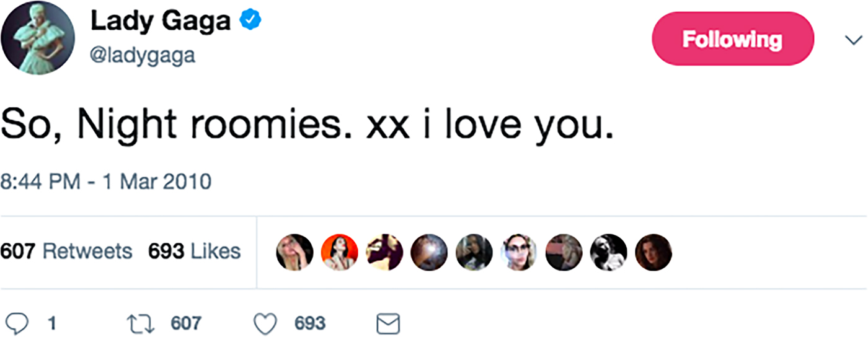This screenshot has width=868, height=337.
Task: Toggle the pink Following button
Action: click(x=732, y=39)
